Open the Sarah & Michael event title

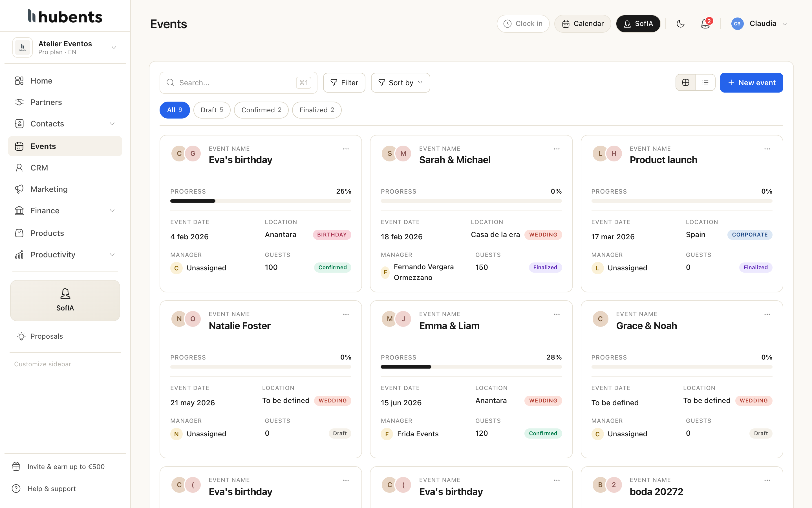455,160
